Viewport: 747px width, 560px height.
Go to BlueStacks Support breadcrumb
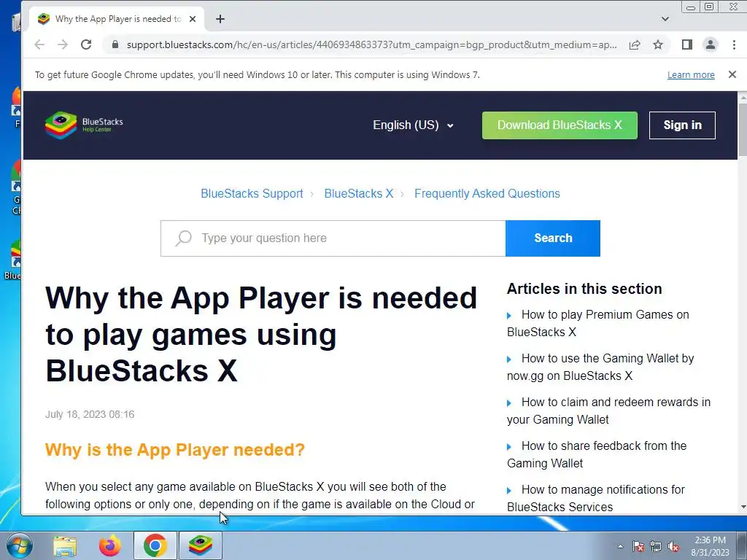[x=252, y=193]
